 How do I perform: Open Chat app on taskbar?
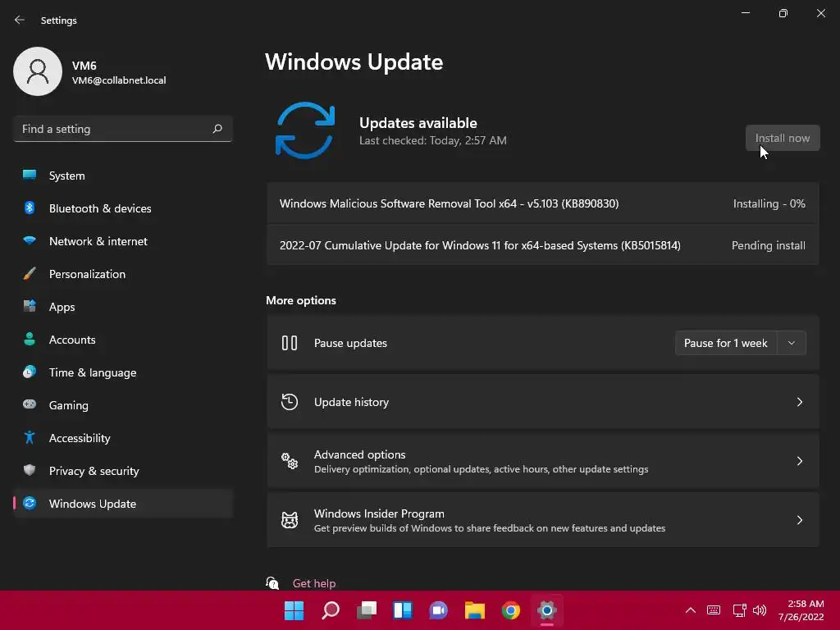tap(438, 610)
